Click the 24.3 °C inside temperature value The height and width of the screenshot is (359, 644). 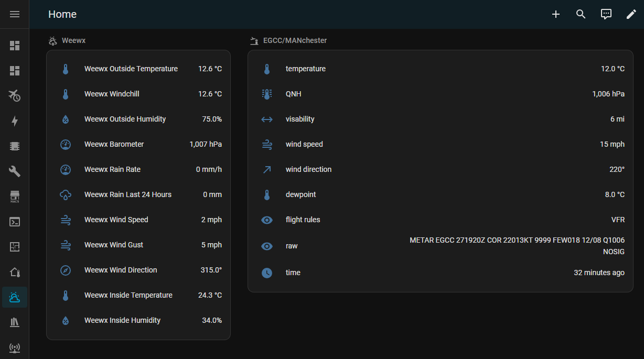click(x=210, y=295)
